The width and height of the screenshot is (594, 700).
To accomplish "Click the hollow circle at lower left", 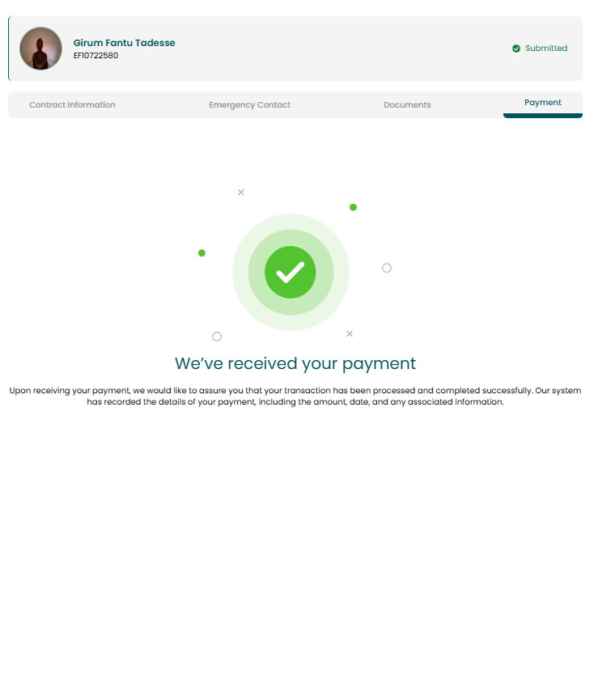I will 217,337.
